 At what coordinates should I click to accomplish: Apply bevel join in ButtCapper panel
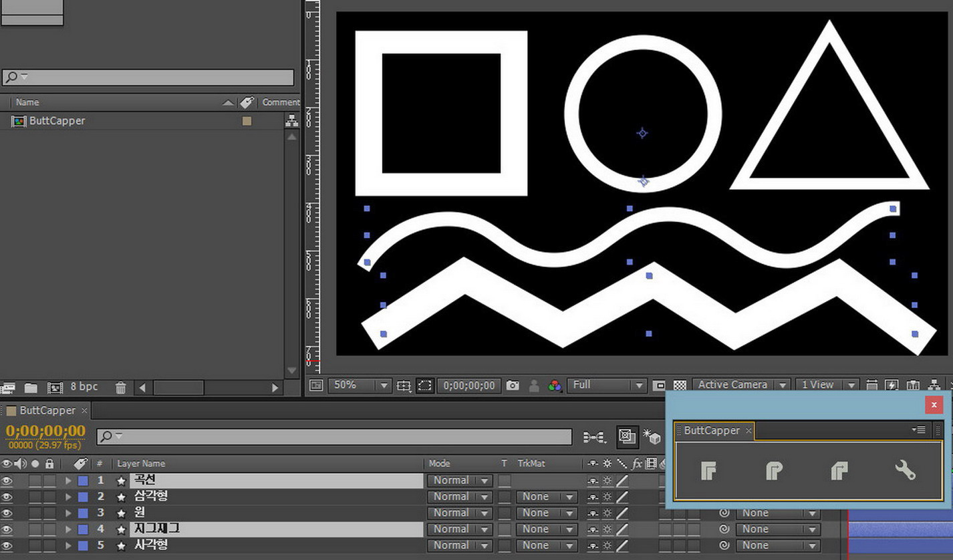[839, 471]
